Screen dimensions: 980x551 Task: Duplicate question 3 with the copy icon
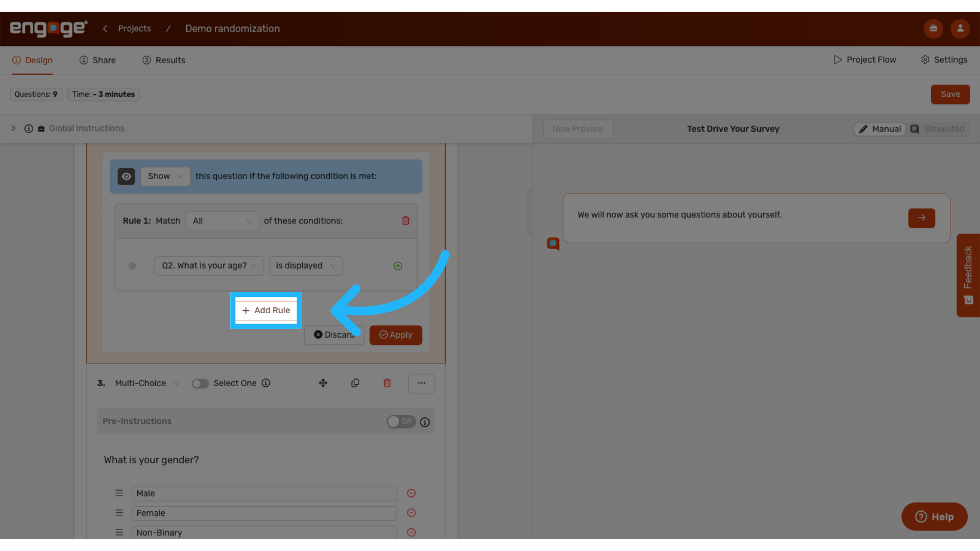(355, 383)
